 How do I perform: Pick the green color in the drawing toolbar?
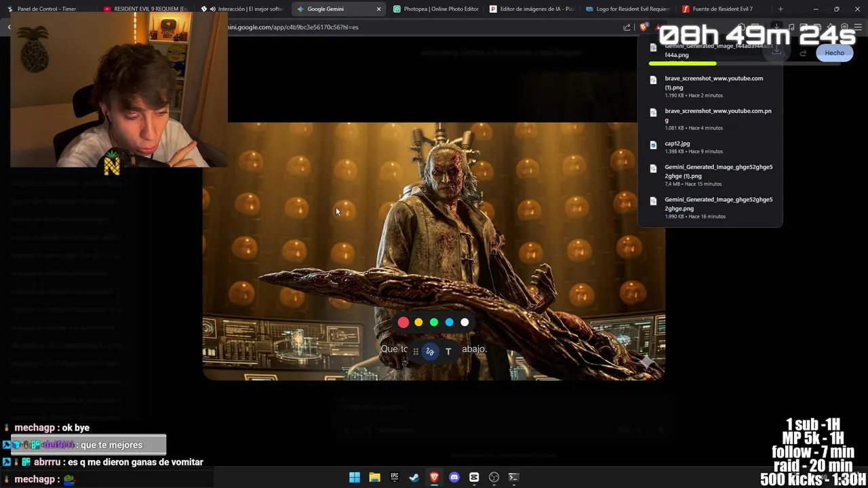[434, 323]
